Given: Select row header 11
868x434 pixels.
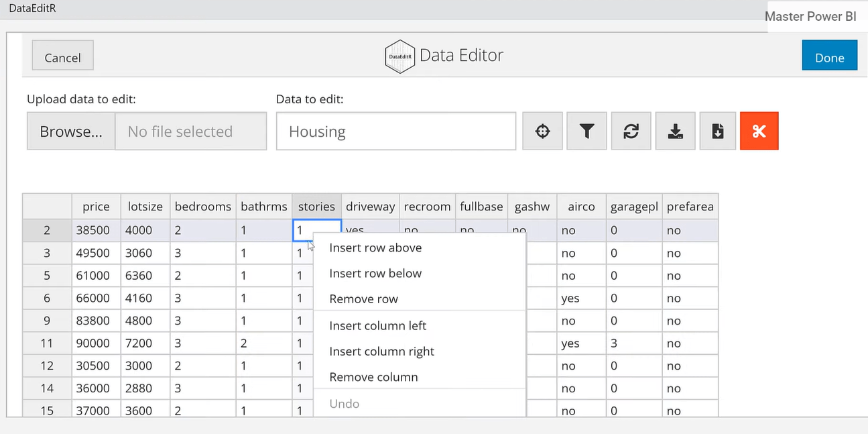Looking at the screenshot, I should (x=47, y=343).
